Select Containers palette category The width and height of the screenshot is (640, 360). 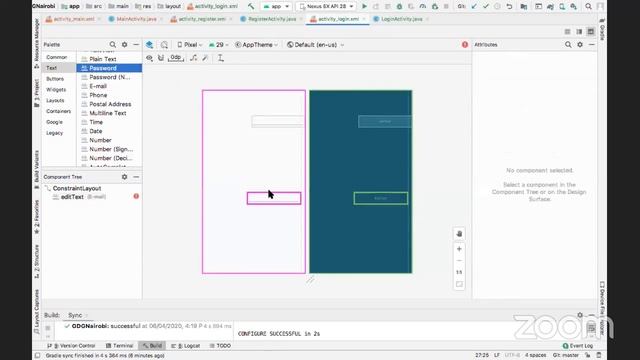point(58,111)
